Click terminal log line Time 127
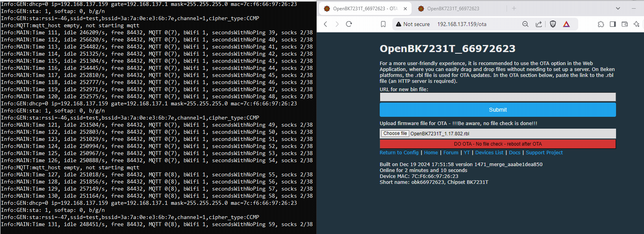Image resolution: width=644 pixels, height=234 pixels. point(157,174)
